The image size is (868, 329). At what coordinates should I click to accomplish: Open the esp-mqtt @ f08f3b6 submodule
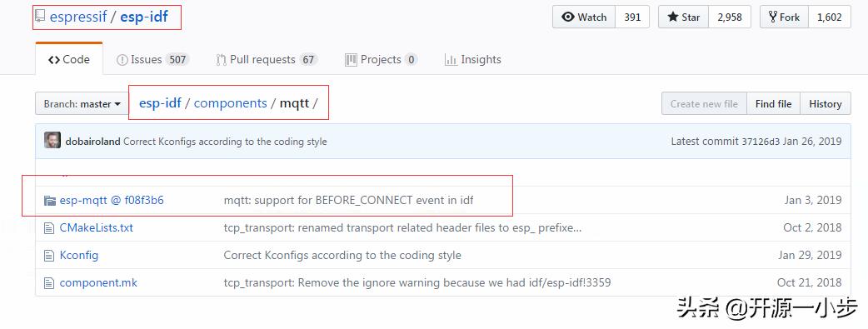112,200
